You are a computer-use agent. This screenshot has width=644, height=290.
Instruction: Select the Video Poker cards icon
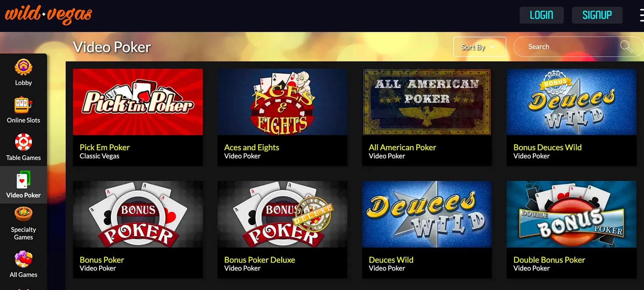pyautogui.click(x=23, y=180)
